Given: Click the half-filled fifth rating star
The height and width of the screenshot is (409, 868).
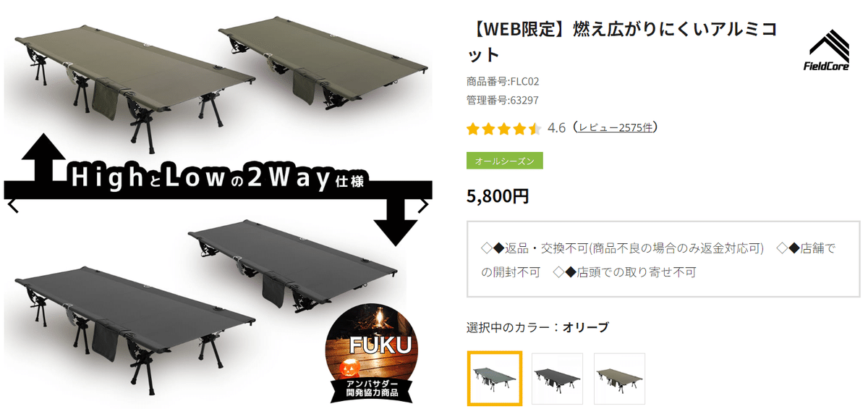Looking at the screenshot, I should [535, 129].
